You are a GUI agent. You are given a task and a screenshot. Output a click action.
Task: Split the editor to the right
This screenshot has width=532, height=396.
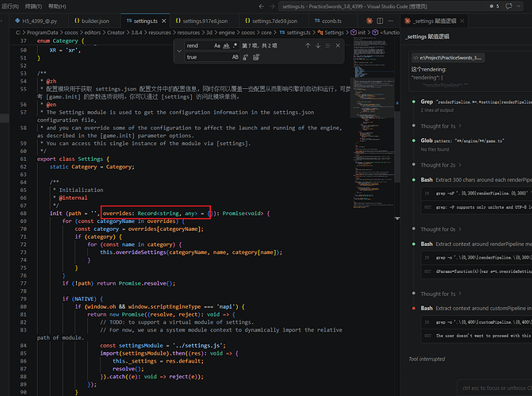tap(380, 21)
